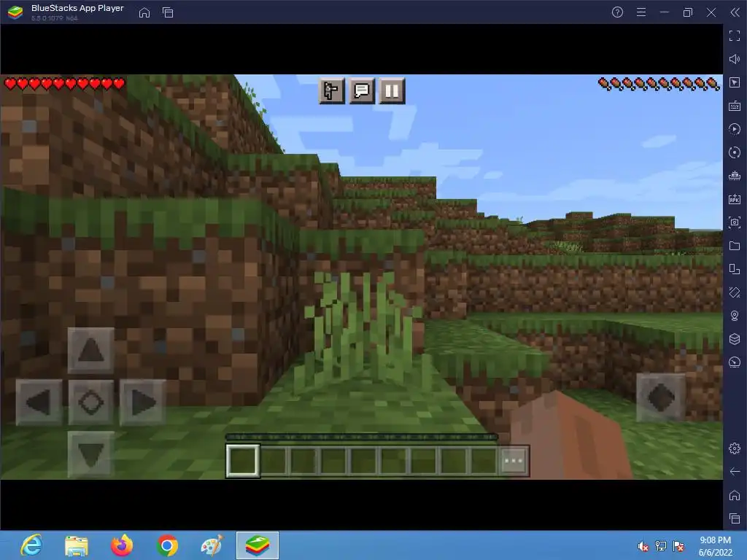Image resolution: width=747 pixels, height=560 pixels.
Task: Open inventory with three-dots button
Action: coord(513,461)
